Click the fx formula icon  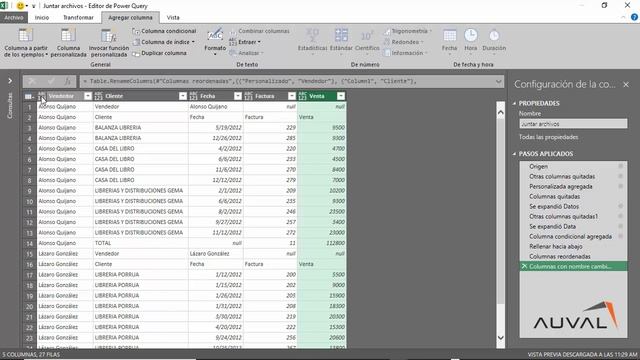tap(68, 81)
